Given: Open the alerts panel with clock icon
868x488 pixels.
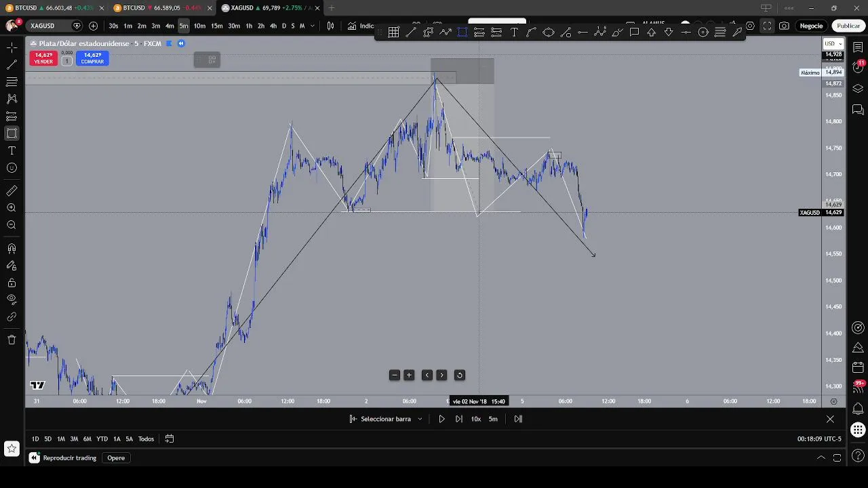Looking at the screenshot, I should tap(858, 66).
